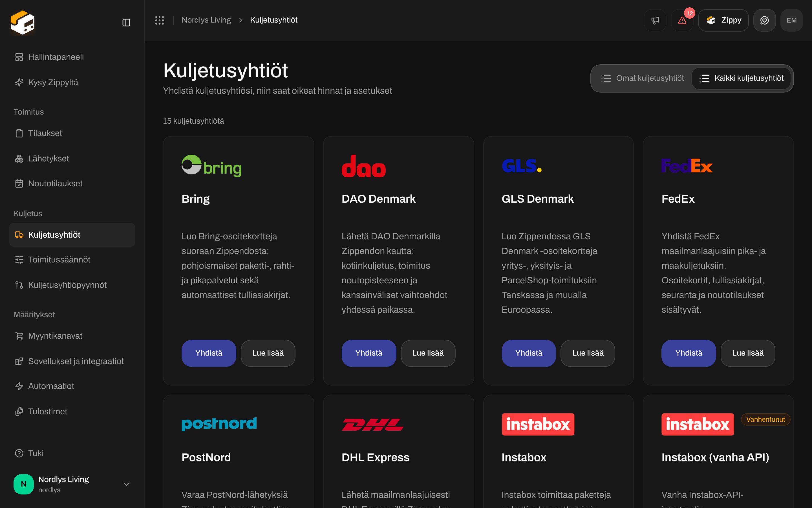Go to Noutotilaukset
Viewport: 812px width, 508px height.
[x=72, y=183]
